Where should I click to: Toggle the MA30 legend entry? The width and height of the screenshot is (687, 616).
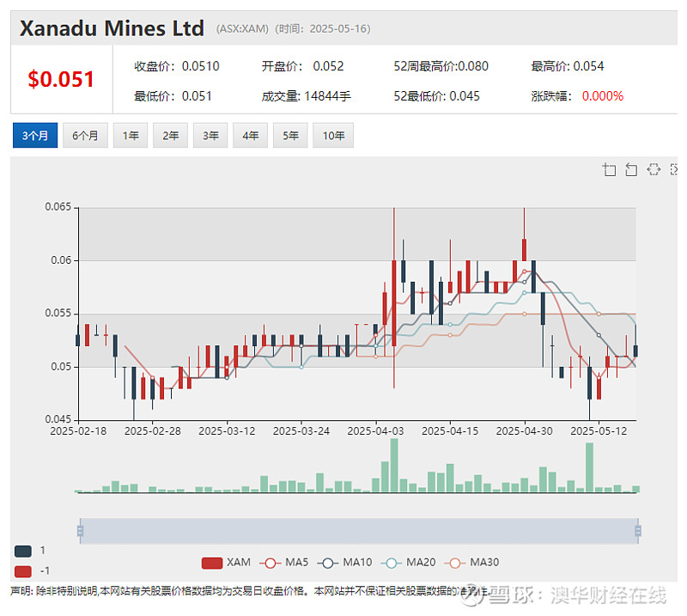pos(471,563)
